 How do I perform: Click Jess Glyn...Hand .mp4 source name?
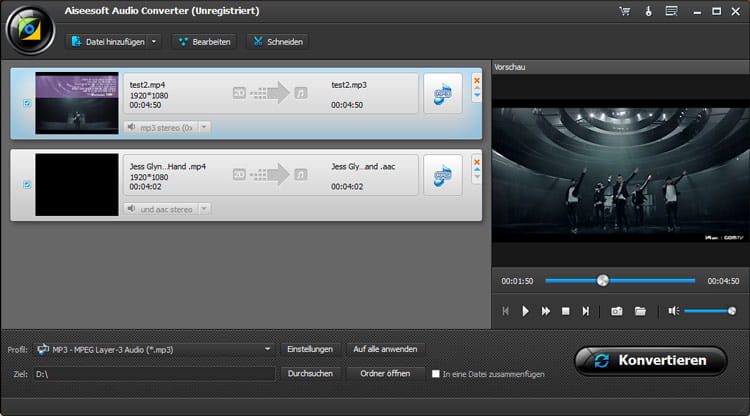coord(167,167)
